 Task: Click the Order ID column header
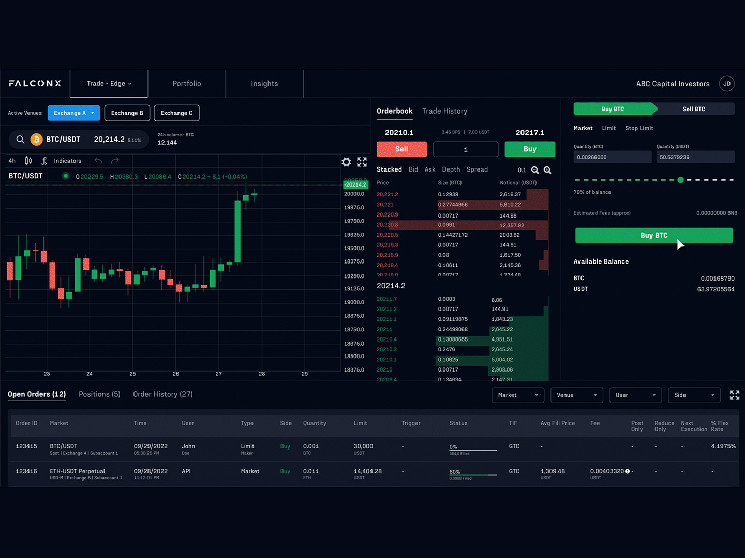pos(26,423)
